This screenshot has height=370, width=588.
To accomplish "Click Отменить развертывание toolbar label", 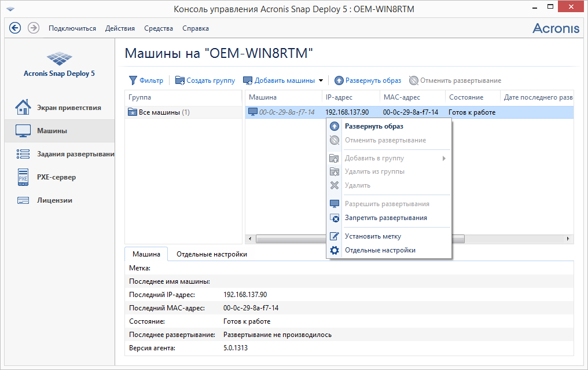I will click(461, 80).
